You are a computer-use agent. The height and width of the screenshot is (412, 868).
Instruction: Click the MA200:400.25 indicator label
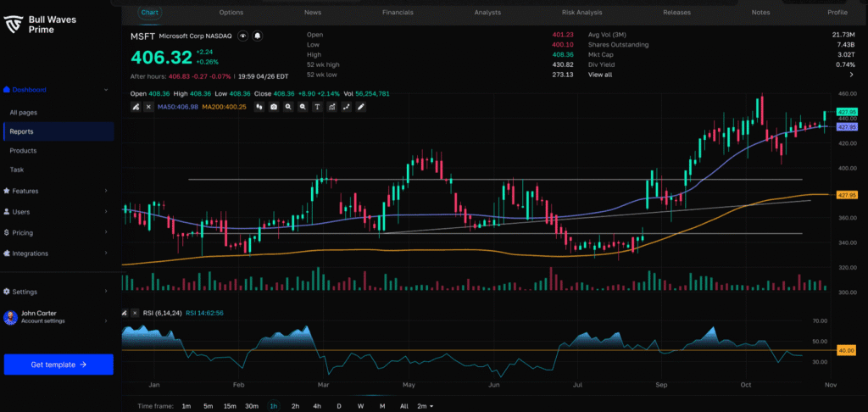[x=224, y=107]
